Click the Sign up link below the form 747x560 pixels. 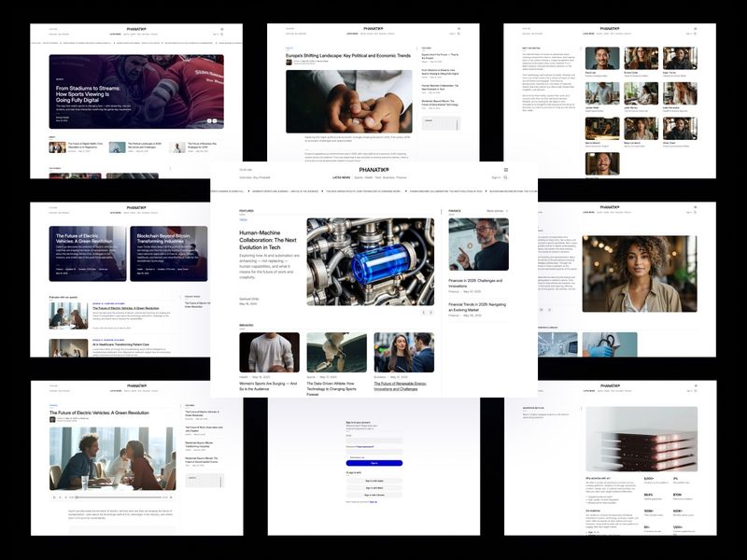point(373,501)
